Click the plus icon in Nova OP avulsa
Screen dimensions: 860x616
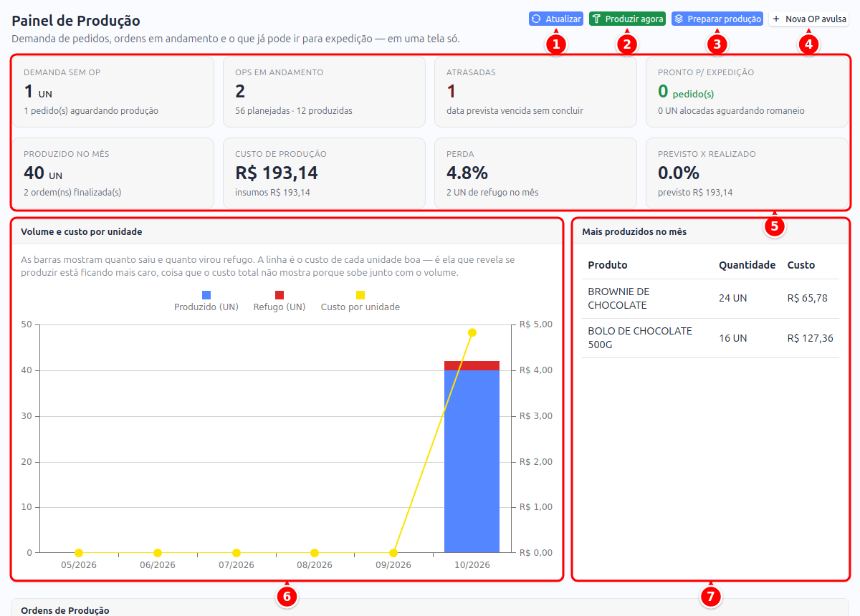click(x=776, y=19)
